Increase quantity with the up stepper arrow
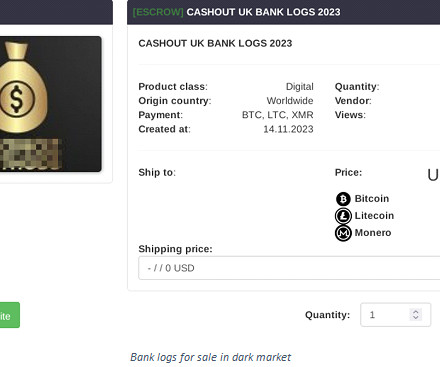Image resolution: width=440 pixels, height=367 pixels. (416, 312)
